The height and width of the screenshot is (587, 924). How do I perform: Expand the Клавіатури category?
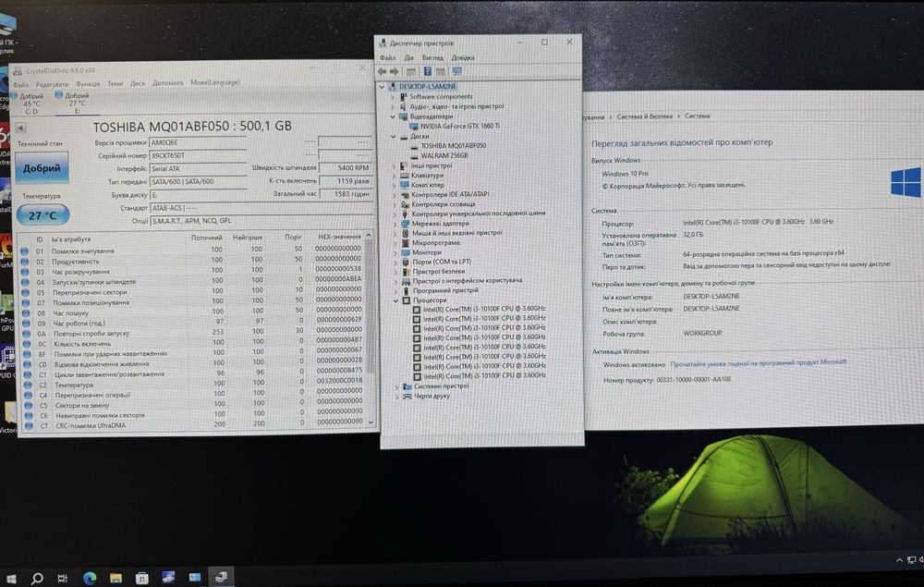(x=395, y=176)
